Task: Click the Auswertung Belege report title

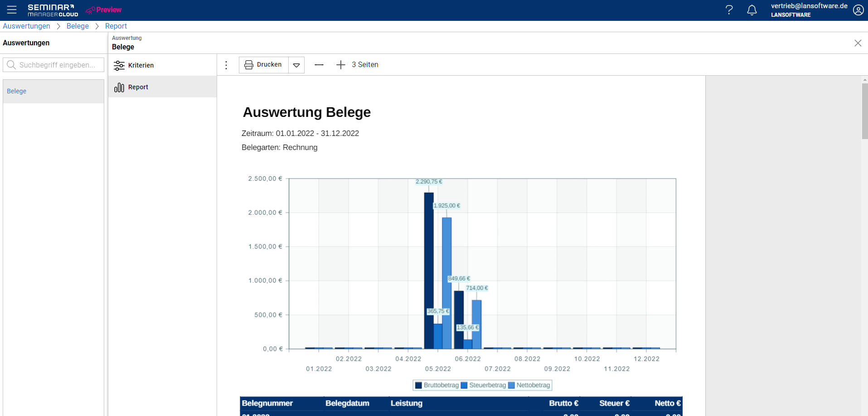Action: click(307, 112)
